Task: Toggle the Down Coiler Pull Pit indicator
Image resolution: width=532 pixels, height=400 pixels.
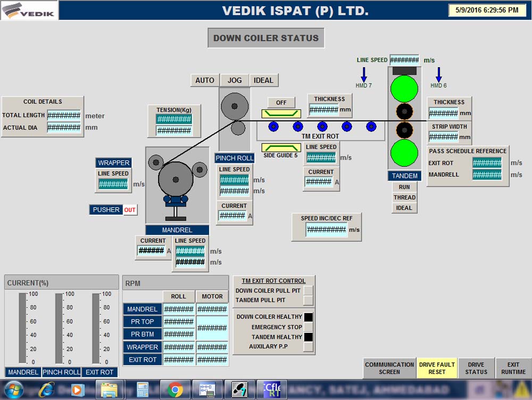Action: (x=309, y=291)
